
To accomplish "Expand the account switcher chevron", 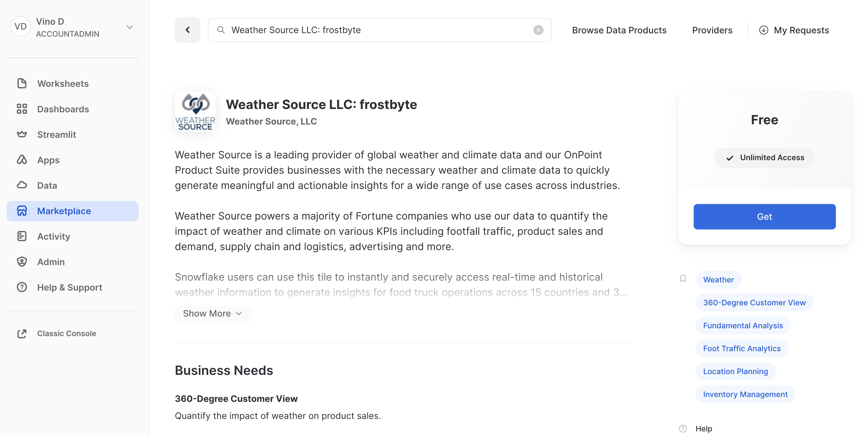I will (x=130, y=27).
